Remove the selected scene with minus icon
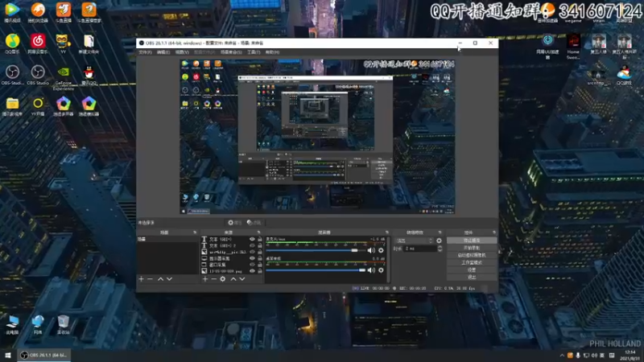The image size is (644, 362). point(150,279)
